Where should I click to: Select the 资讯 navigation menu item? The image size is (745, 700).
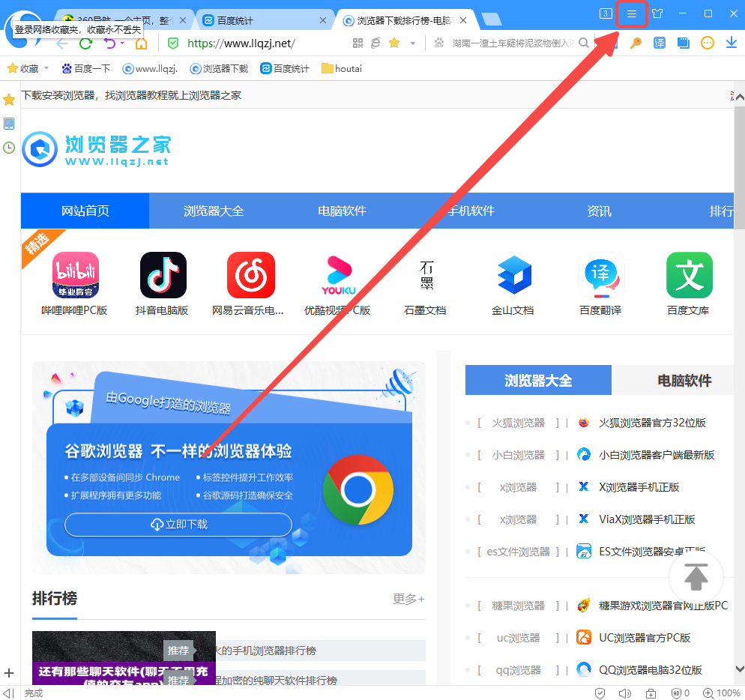(x=599, y=211)
